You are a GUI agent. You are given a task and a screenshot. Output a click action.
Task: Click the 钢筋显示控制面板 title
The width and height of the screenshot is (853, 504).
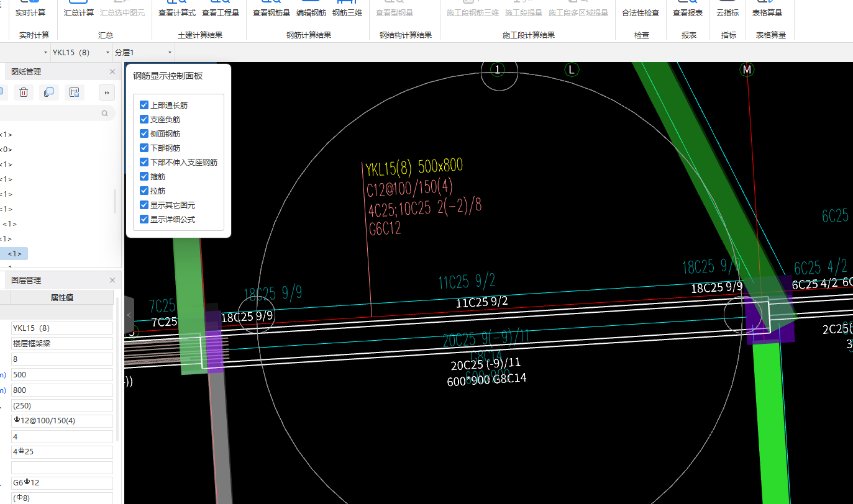click(x=168, y=76)
